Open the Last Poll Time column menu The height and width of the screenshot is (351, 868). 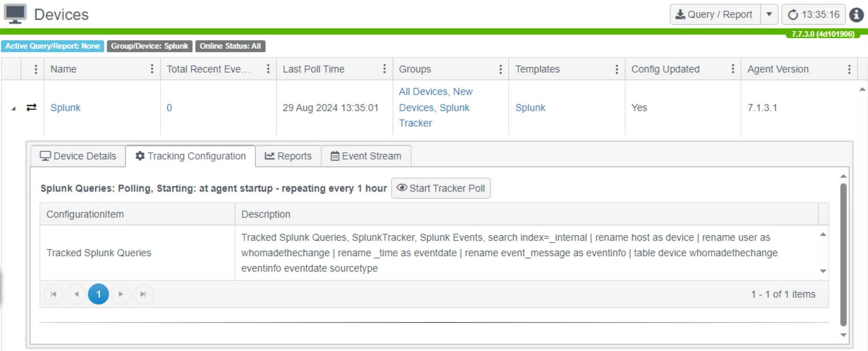pos(385,69)
